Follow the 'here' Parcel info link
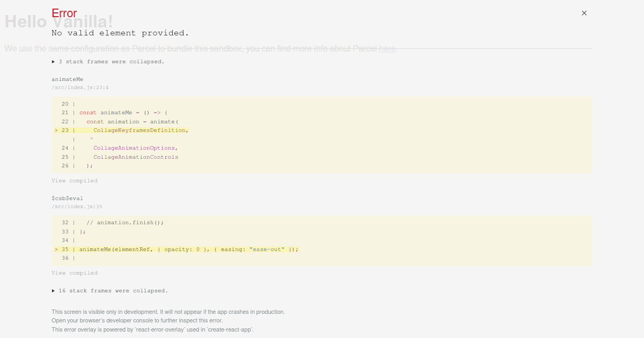 click(x=387, y=49)
